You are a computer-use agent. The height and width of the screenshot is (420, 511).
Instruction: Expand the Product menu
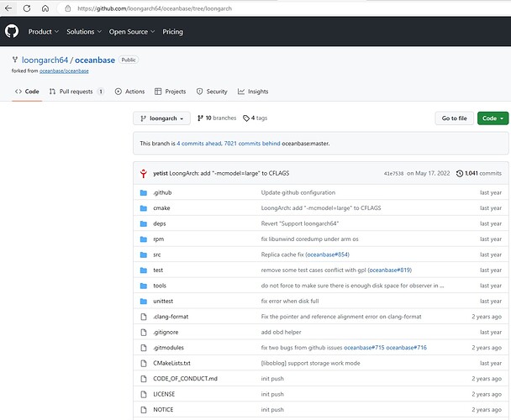point(44,32)
